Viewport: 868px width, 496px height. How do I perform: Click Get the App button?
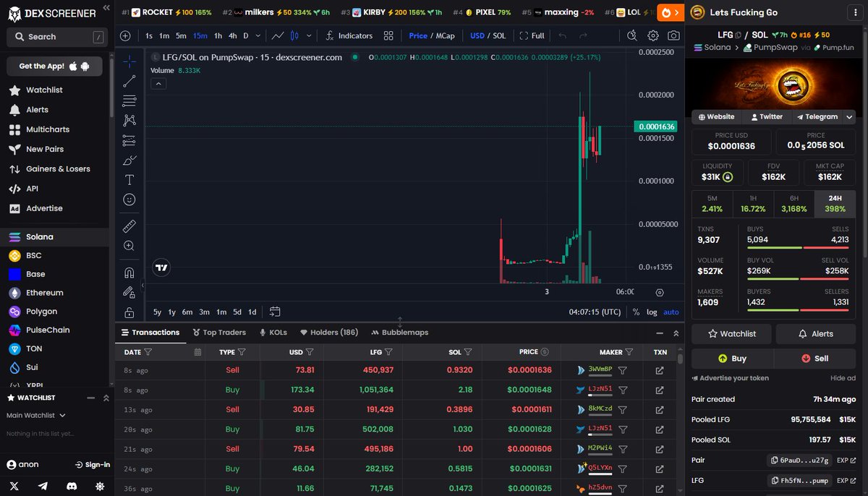tap(54, 66)
